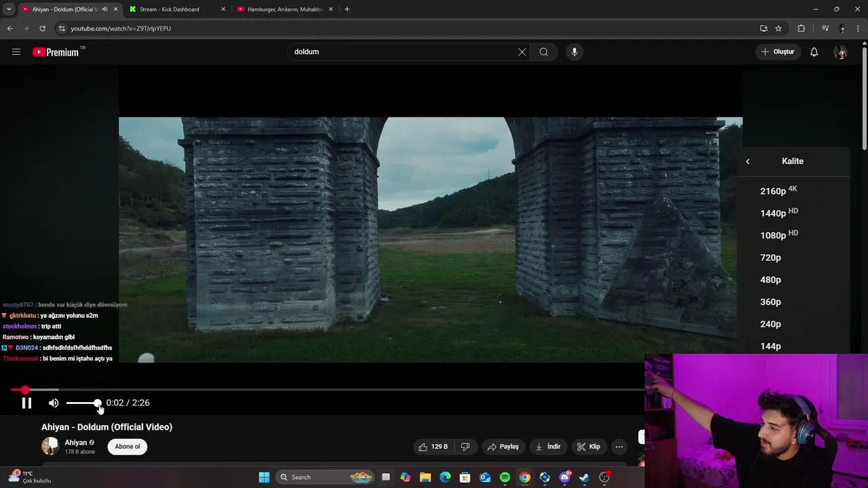Viewport: 868px width, 488px height.
Task: Go to YouTube Premium home logo
Action: pyautogui.click(x=56, y=52)
